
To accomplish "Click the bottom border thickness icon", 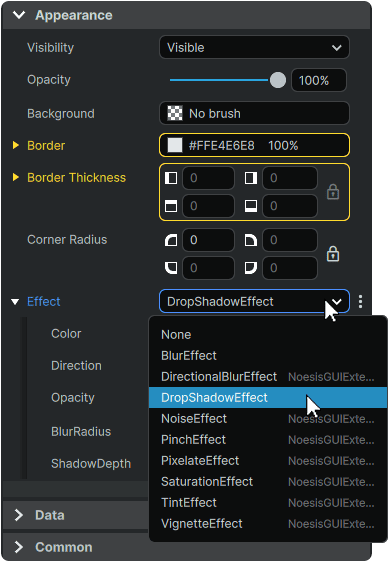I will [251, 206].
